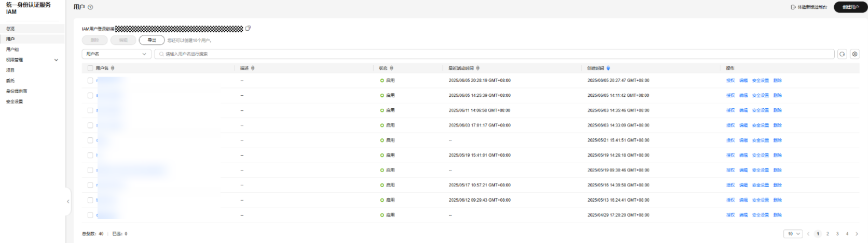Click 授权 for user created 2025/06/05 20:27:47
This screenshot has height=243, width=868.
point(731,81)
